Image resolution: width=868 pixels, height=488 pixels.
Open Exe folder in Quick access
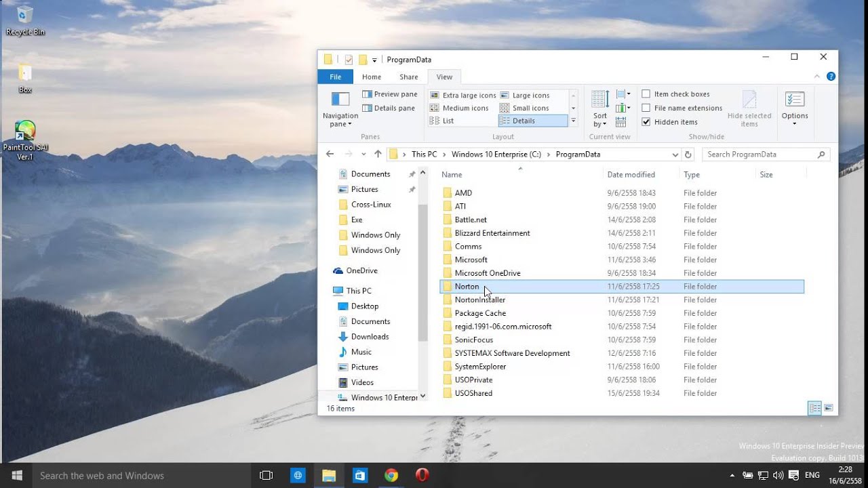tap(357, 220)
